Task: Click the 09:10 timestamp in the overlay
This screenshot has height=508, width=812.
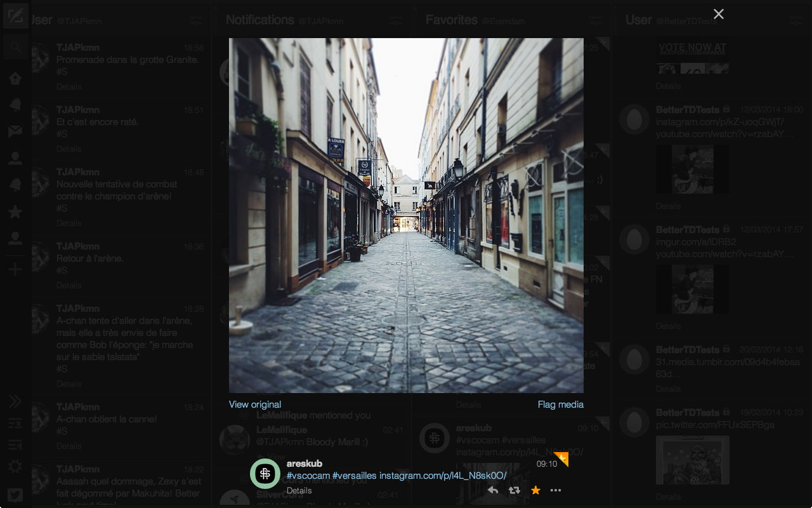Action: [547, 464]
